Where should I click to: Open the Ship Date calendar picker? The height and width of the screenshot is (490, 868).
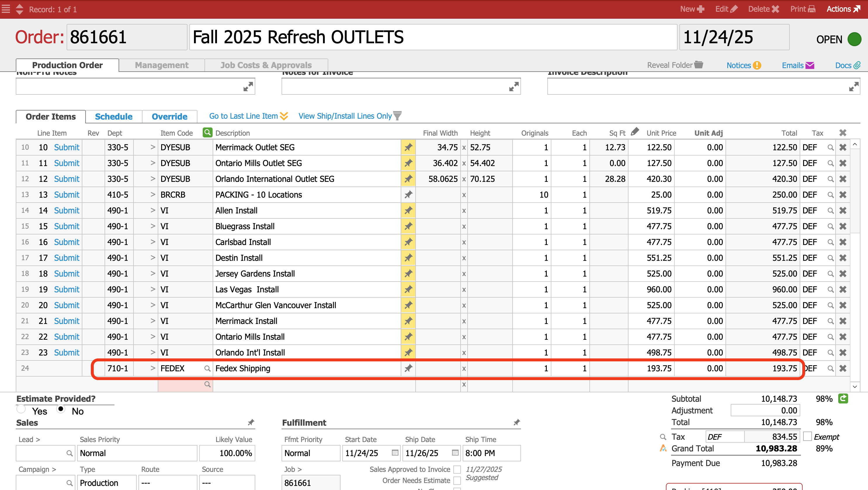click(455, 453)
